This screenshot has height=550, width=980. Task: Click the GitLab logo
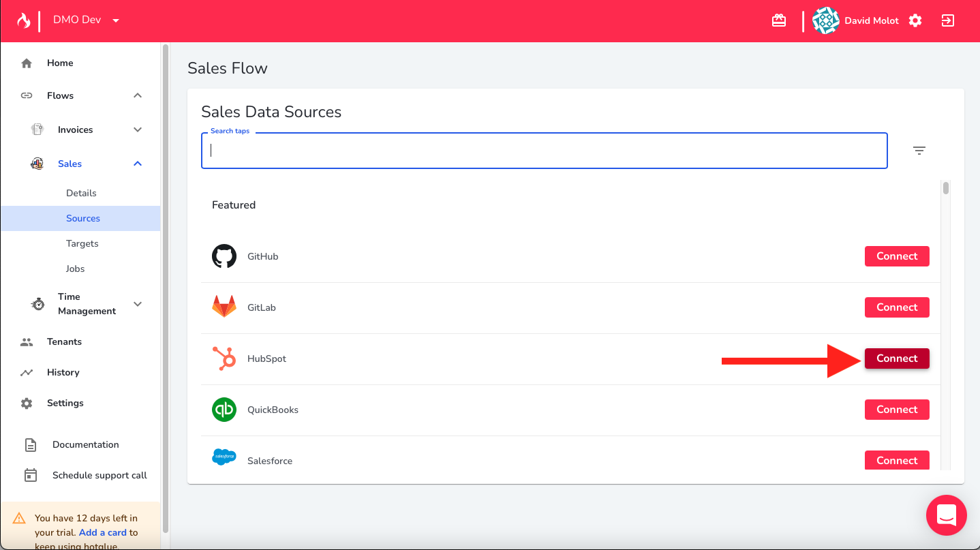tap(224, 307)
